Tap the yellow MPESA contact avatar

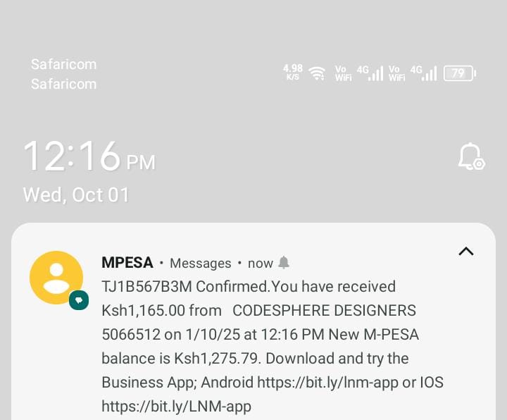tap(56, 278)
